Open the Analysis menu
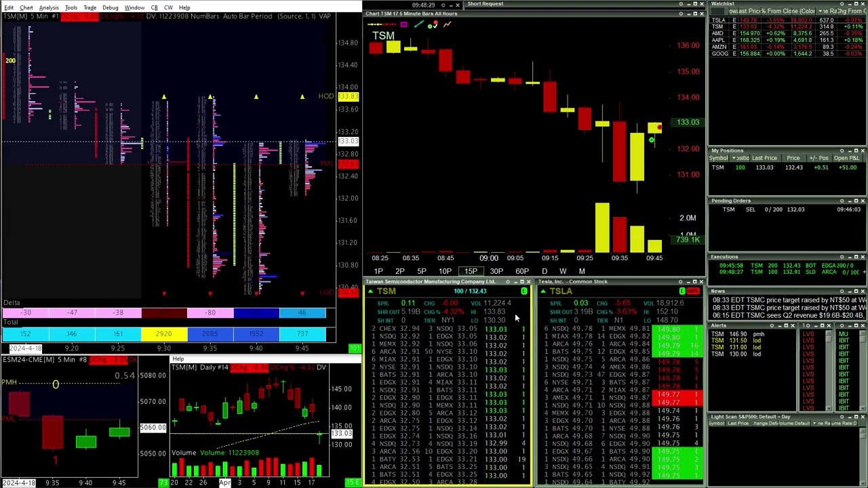868x488 pixels. pyautogui.click(x=49, y=7)
